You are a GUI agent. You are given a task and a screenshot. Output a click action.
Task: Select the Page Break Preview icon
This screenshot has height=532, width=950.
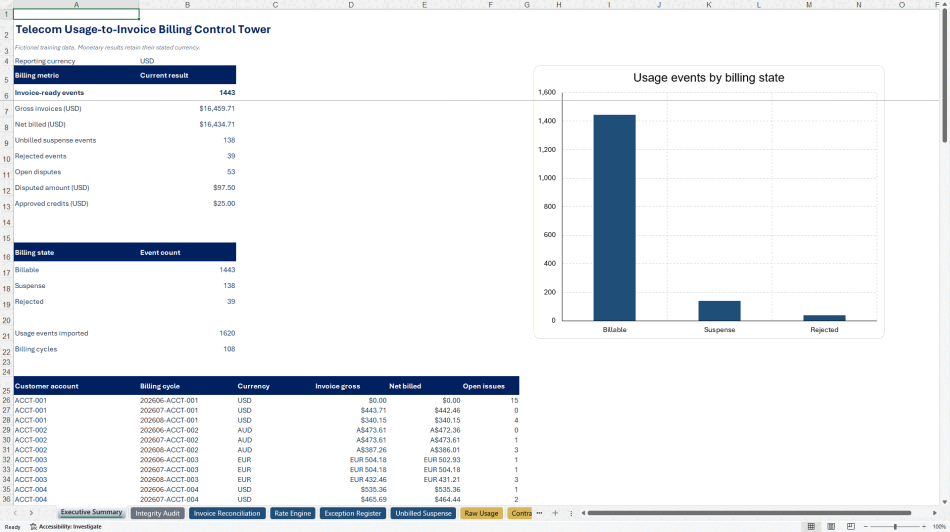pyautogui.click(x=851, y=527)
